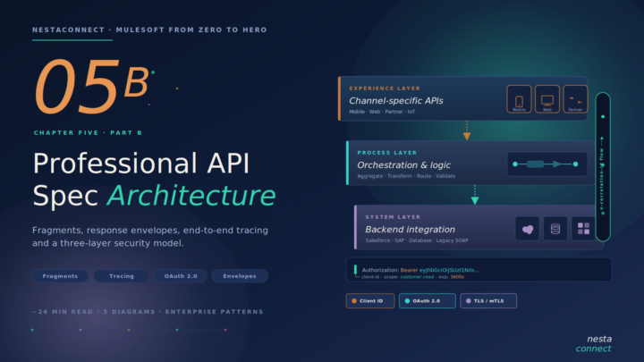Click the orchestration flow diagram graphic
The image size is (644, 362).
(547, 164)
